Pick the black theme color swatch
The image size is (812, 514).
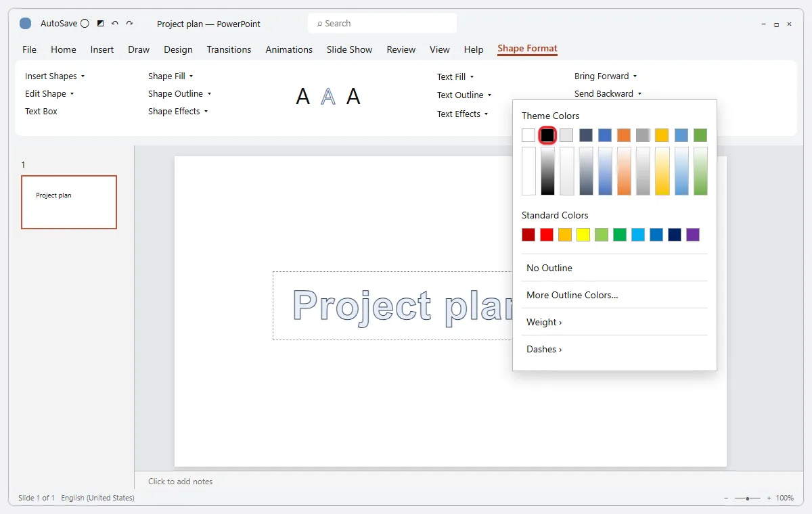tap(547, 135)
